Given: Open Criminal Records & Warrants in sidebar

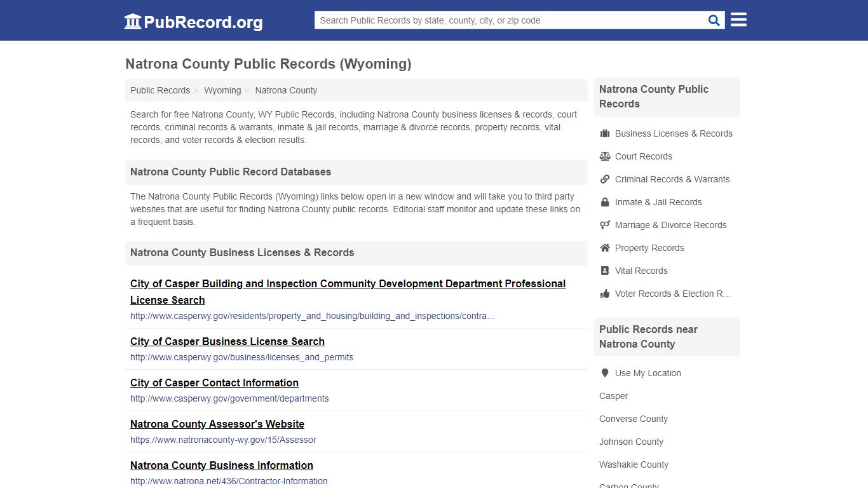Looking at the screenshot, I should 672,179.
